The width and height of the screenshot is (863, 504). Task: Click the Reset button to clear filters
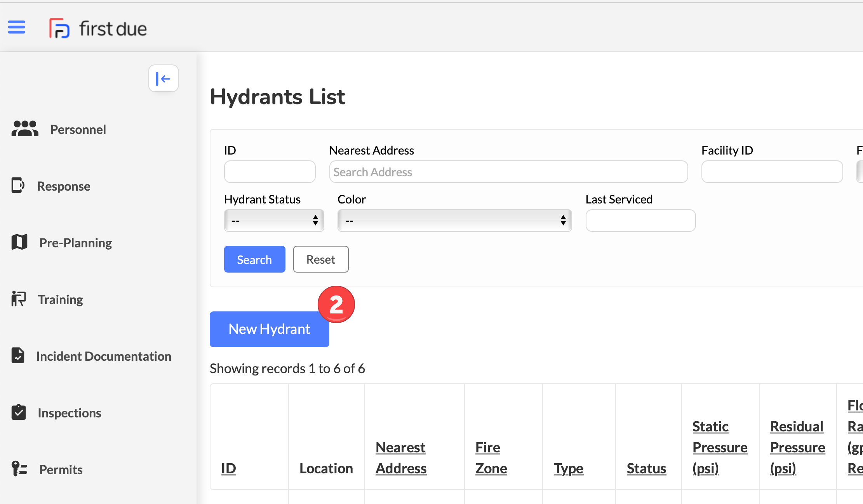[x=320, y=259]
